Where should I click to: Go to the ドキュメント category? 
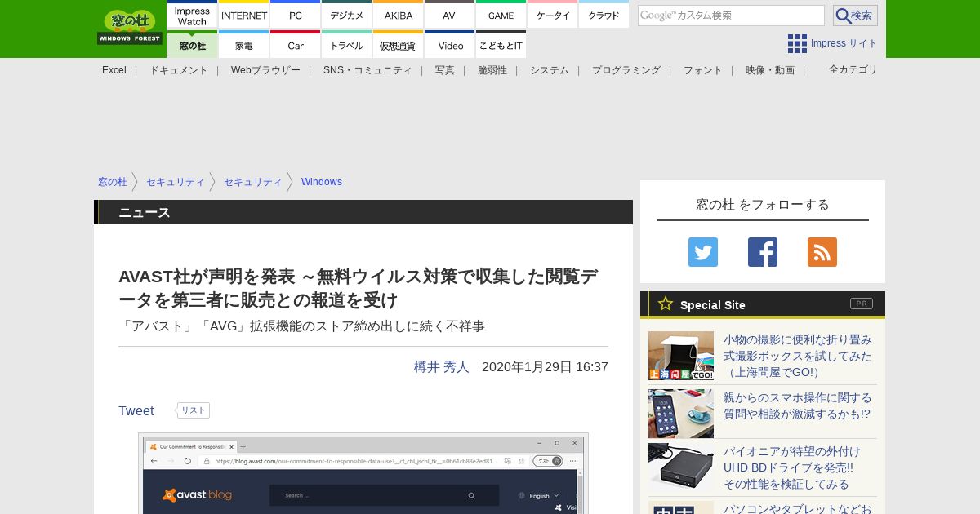[179, 70]
